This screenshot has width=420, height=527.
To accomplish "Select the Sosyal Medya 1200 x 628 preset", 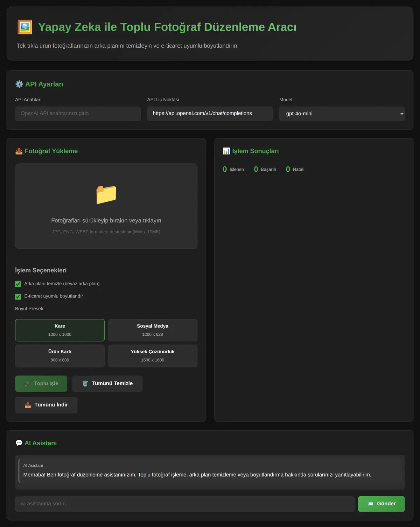I will [x=153, y=330].
